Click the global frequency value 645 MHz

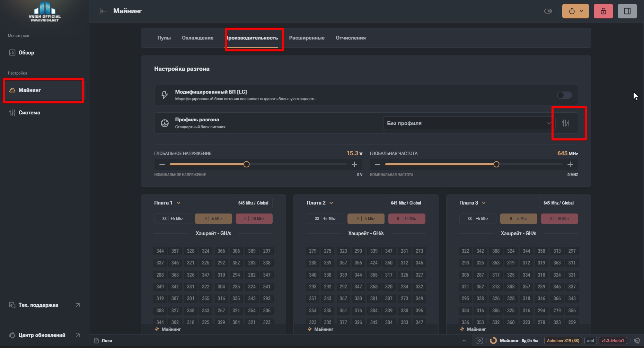567,153
